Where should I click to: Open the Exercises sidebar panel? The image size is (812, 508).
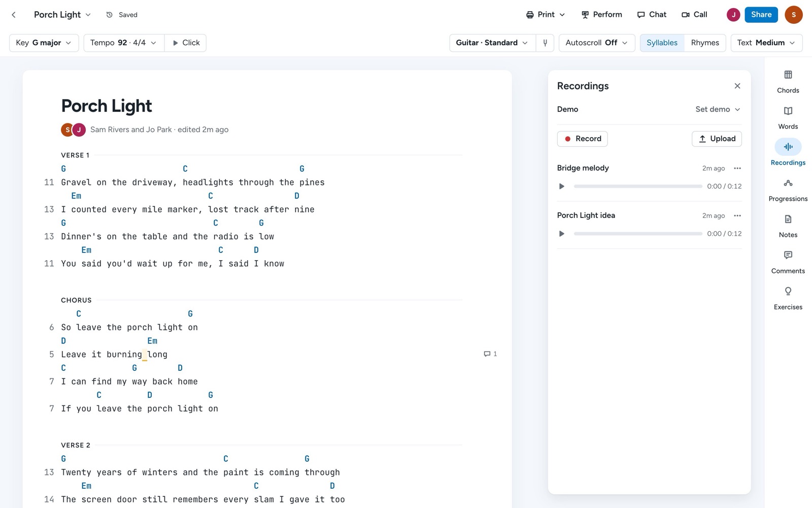[x=788, y=298]
